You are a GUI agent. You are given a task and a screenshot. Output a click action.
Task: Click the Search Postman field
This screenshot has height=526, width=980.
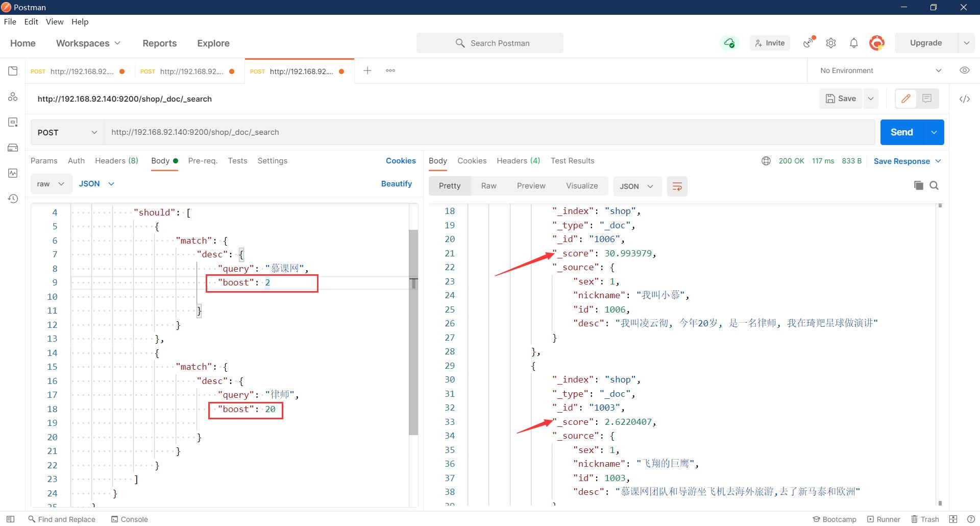point(490,43)
